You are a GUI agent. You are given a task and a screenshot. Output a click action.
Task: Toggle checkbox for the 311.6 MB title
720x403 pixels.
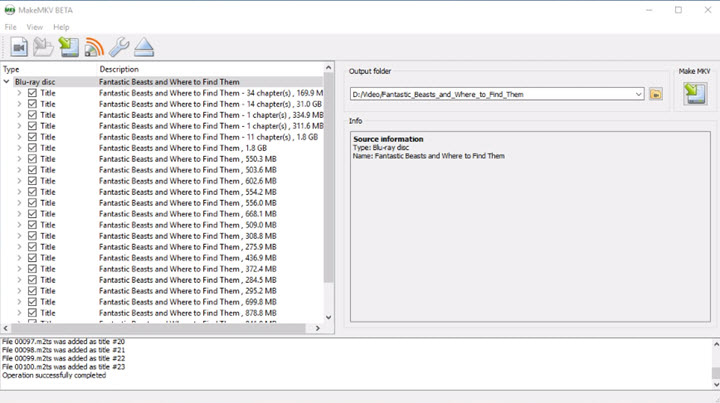[32, 126]
